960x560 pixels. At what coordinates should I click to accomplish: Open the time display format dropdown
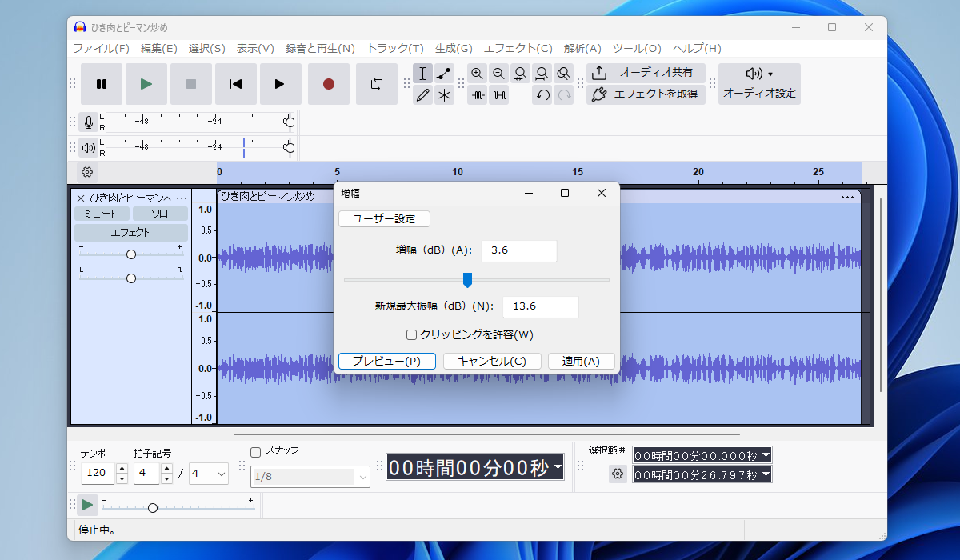point(558,467)
